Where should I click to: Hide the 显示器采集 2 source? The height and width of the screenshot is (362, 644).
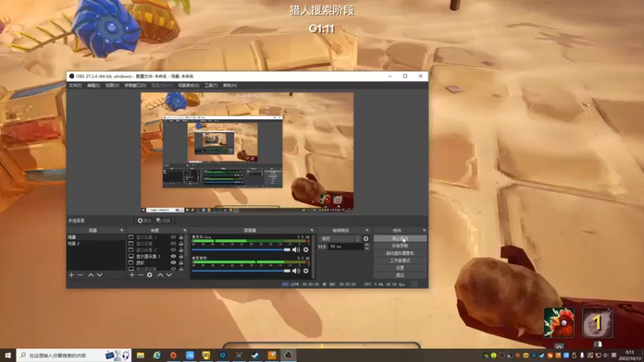pyautogui.click(x=173, y=256)
